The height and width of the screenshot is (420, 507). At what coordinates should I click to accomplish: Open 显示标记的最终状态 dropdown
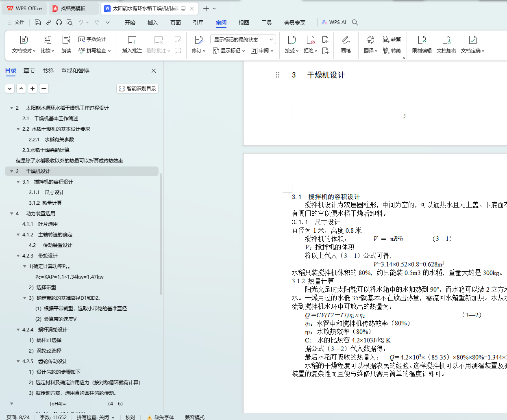[x=243, y=39]
